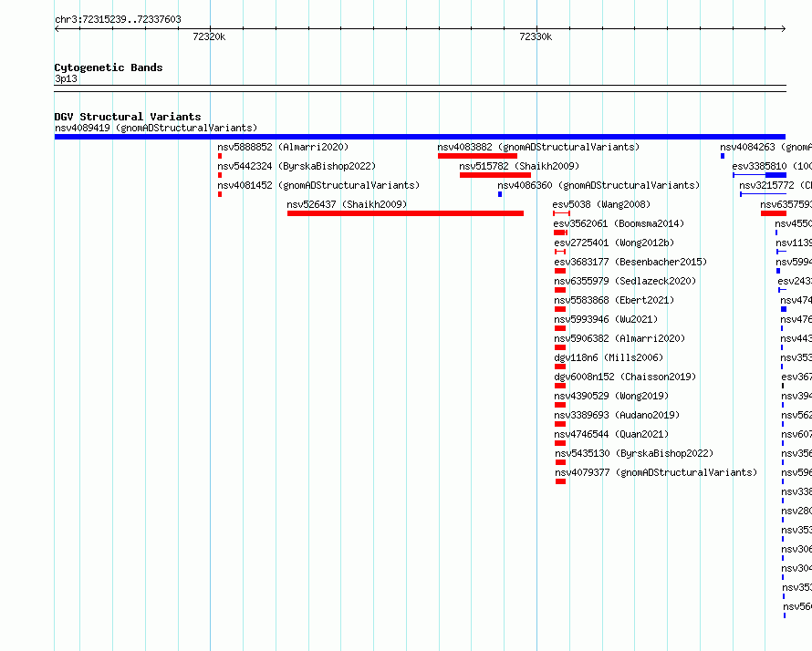812x651 pixels.
Task: Open the esv3385810 variant label
Action: (772, 166)
